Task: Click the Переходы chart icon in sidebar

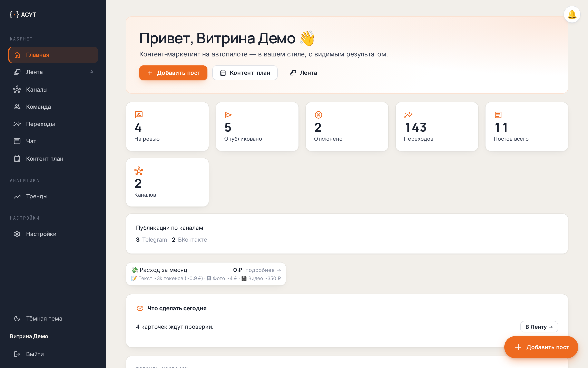Action: pos(17,124)
